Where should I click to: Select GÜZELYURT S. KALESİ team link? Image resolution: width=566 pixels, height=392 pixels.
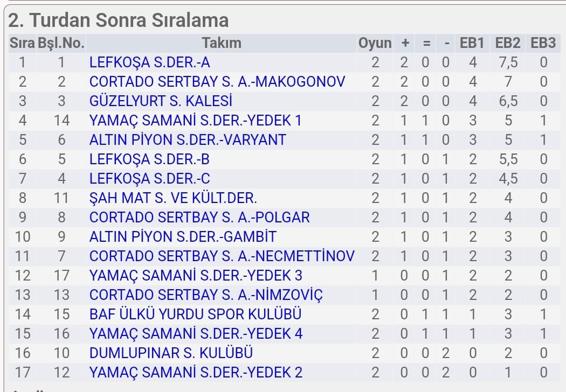pos(161,101)
